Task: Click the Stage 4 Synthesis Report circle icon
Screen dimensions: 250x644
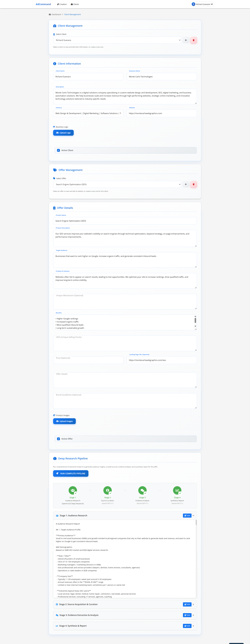Action: point(177,490)
